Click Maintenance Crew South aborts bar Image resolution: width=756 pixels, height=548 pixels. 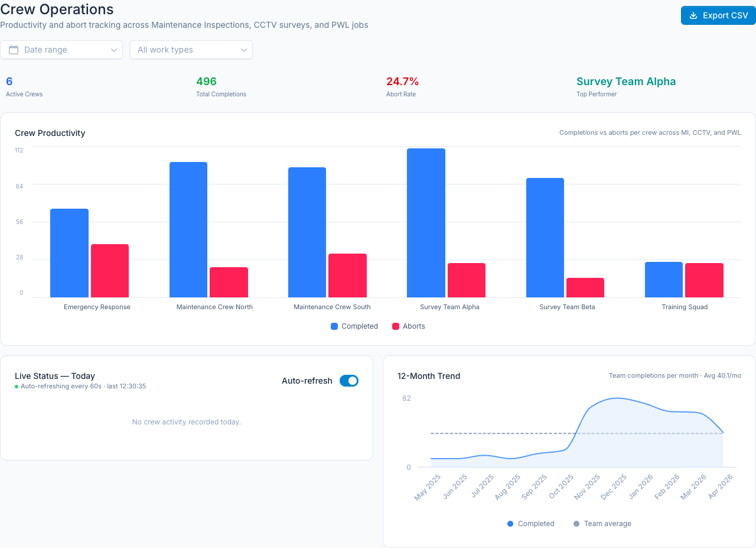[347, 275]
